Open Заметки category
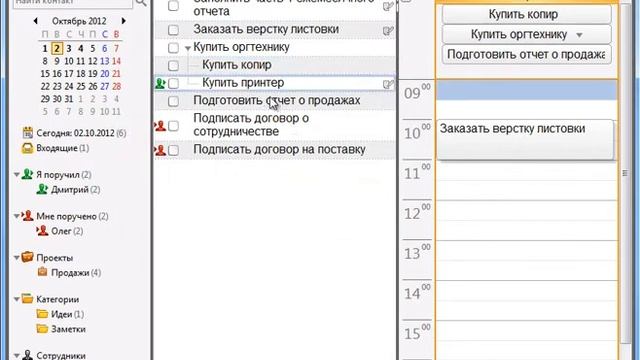 68,329
